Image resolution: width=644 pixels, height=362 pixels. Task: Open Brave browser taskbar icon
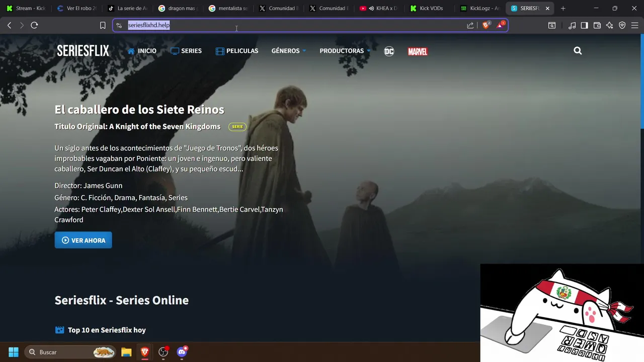coord(145,352)
